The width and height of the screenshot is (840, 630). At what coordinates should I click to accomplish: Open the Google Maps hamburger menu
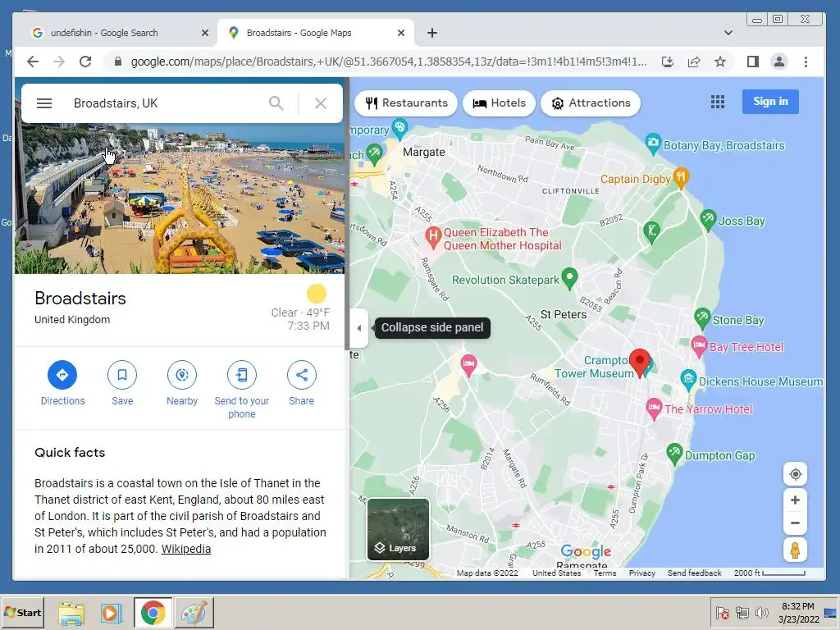44,103
